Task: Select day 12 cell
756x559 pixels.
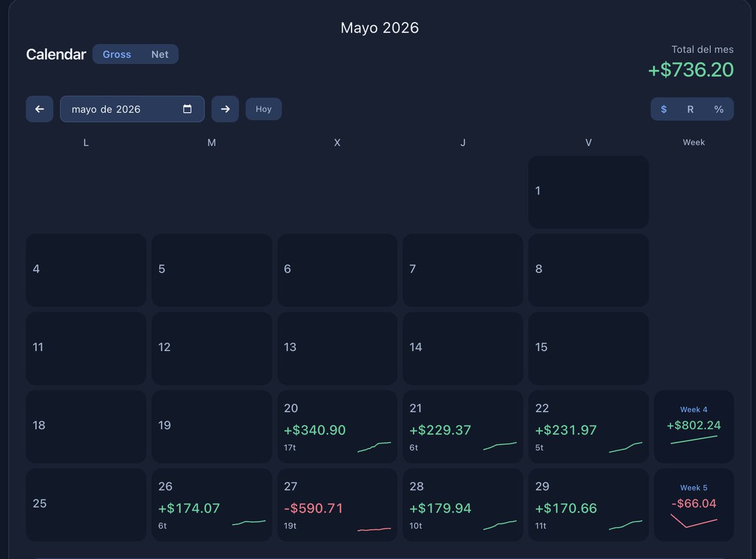Action: (x=212, y=349)
